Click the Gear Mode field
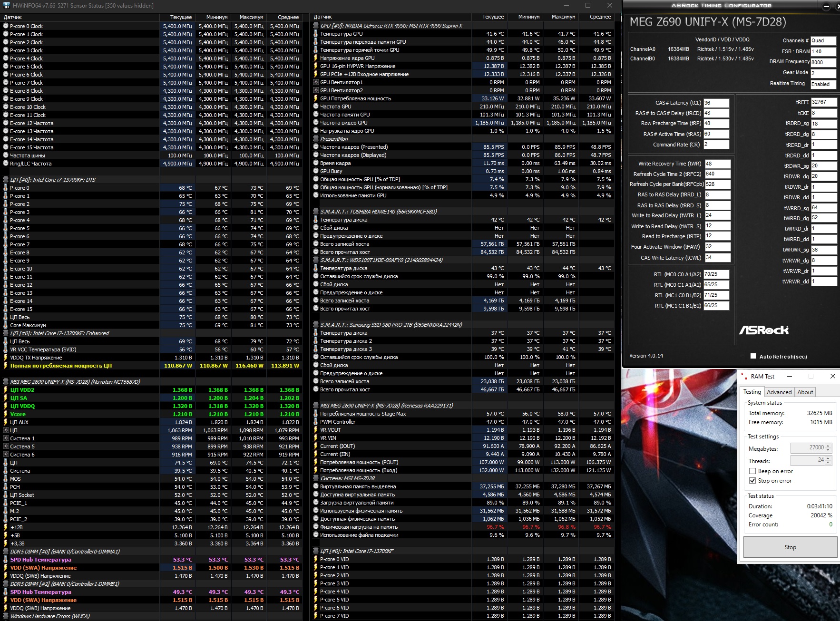Screen dimensions: 840x621 pos(823,73)
